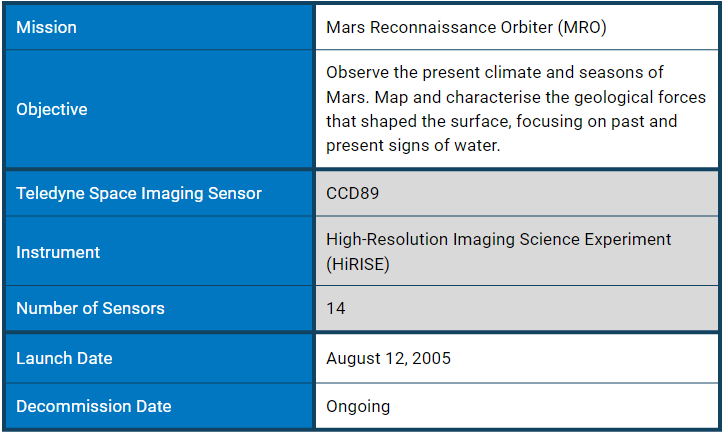Click the Number of Sensors label

pos(91,308)
